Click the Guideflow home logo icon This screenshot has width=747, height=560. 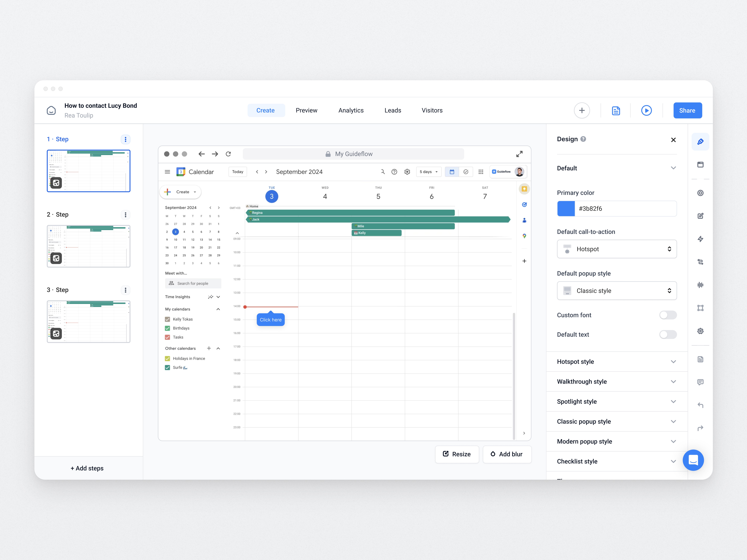[51, 110]
